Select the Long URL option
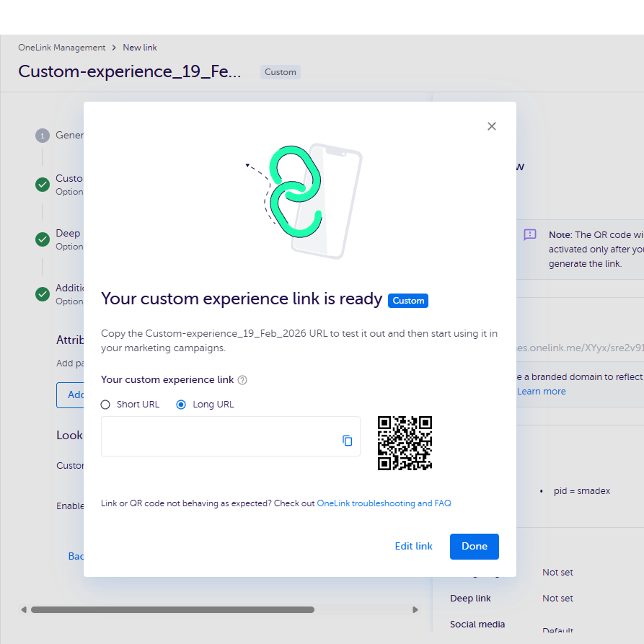Viewport: 644px width, 644px height. pyautogui.click(x=181, y=405)
